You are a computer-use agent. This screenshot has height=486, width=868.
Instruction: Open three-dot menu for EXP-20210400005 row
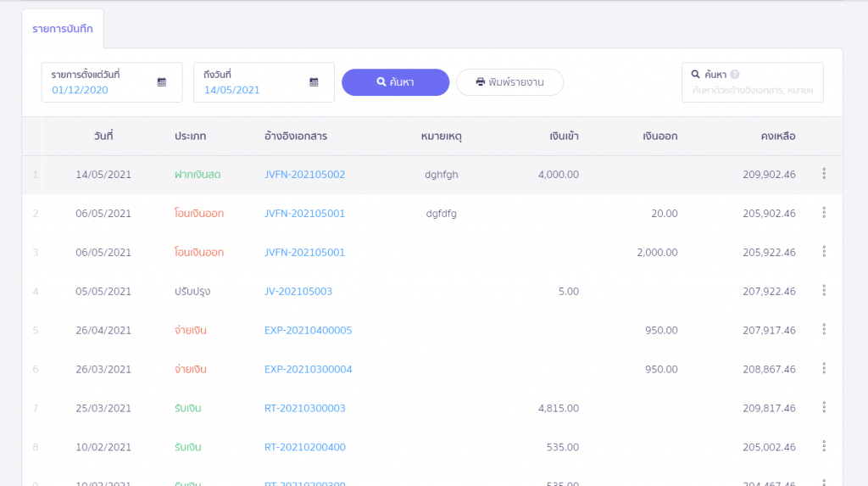[823, 330]
